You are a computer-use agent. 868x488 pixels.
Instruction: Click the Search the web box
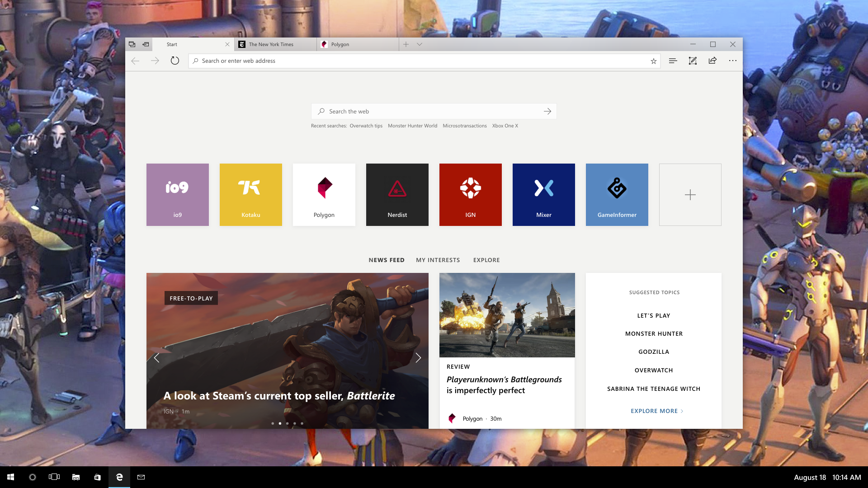434,111
